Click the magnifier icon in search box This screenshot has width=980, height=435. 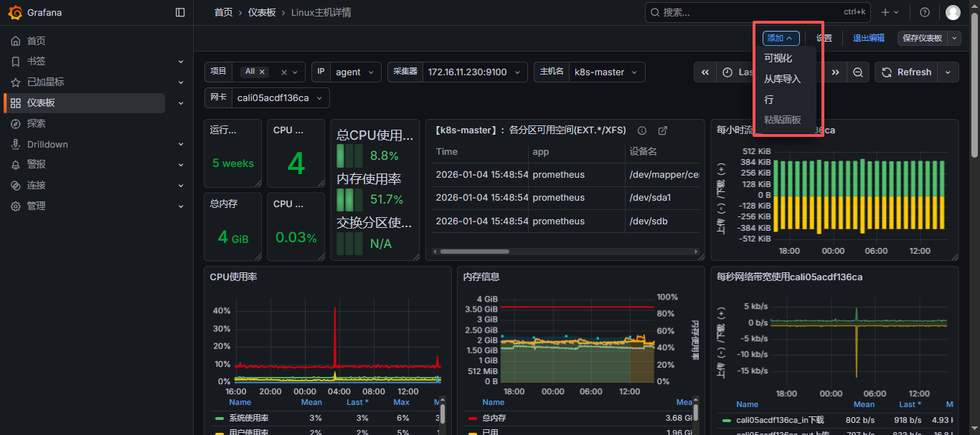click(x=654, y=12)
